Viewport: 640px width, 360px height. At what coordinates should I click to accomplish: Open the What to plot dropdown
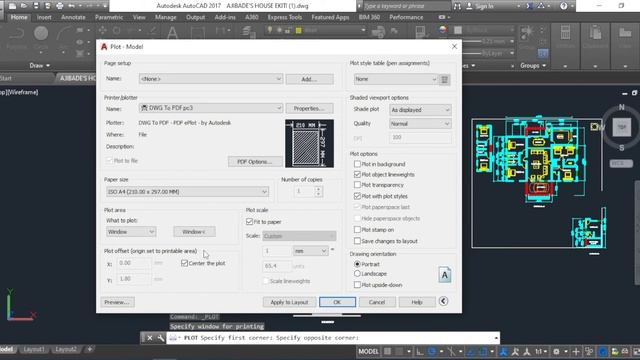click(131, 232)
